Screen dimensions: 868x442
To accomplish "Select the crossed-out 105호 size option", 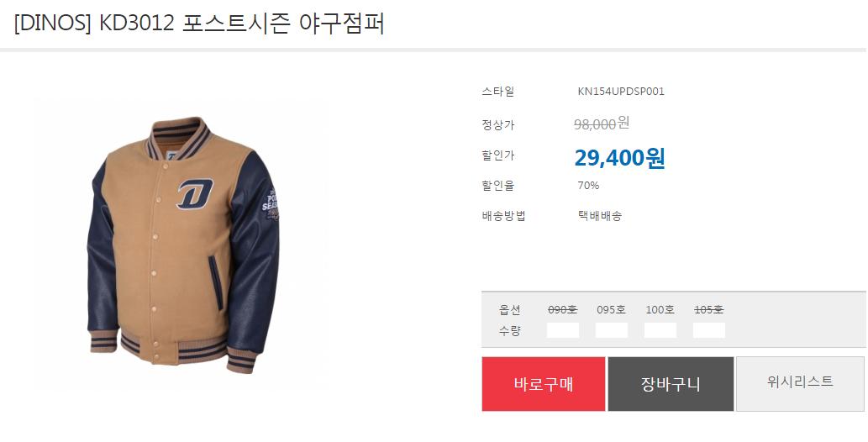I will coord(708,309).
